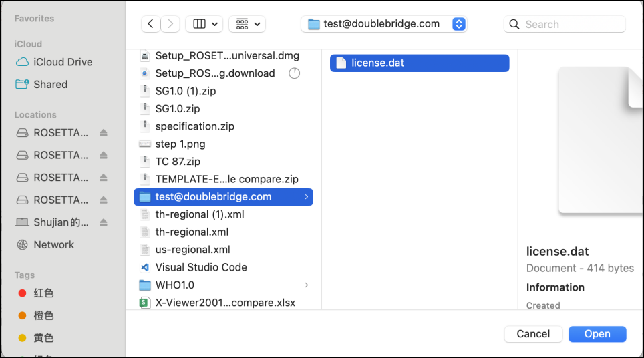644x358 pixels.
Task: Open the grouping options dropdown
Action: pyautogui.click(x=247, y=24)
